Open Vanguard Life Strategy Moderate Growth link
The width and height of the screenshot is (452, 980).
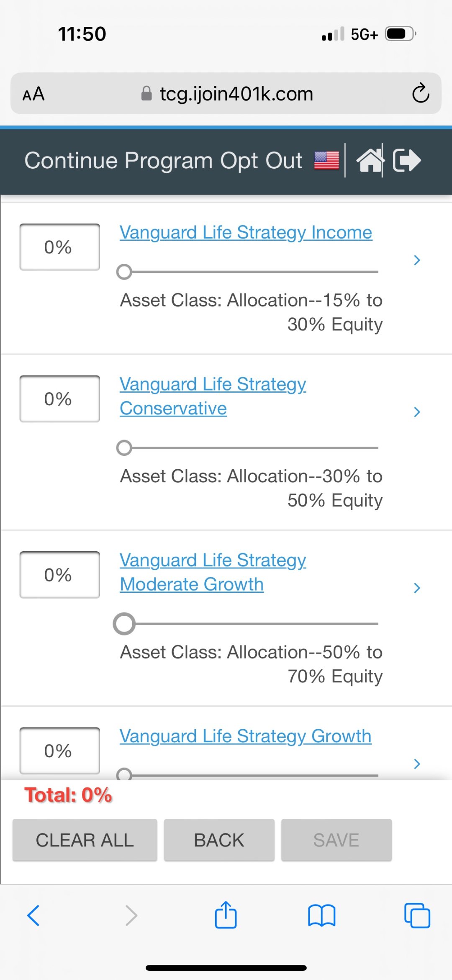click(x=213, y=572)
